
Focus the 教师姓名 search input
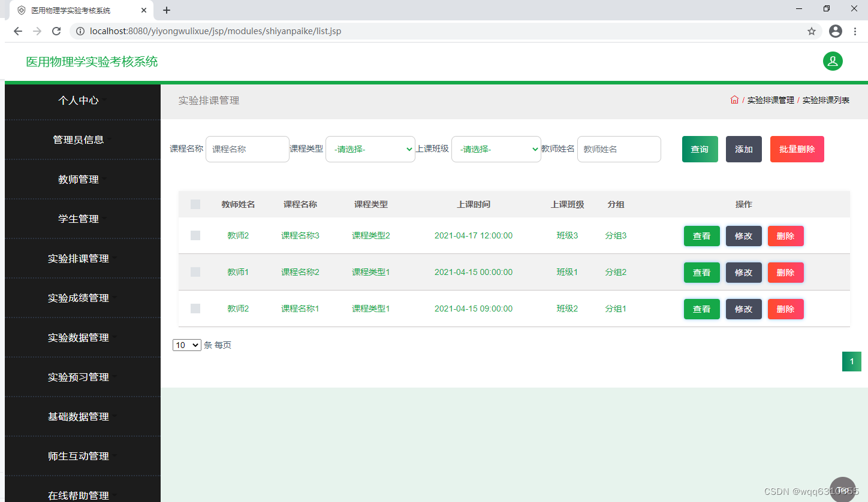[619, 149]
